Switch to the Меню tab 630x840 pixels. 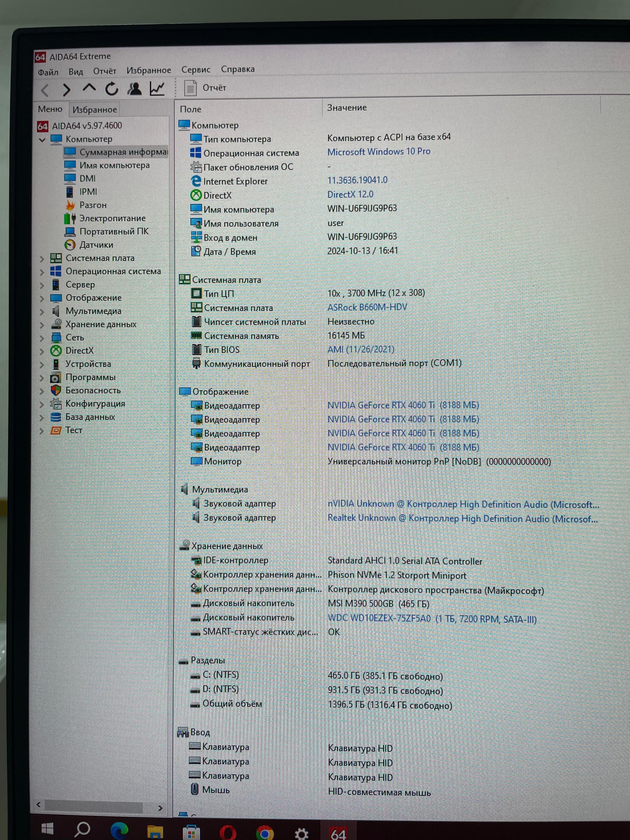pos(50,109)
